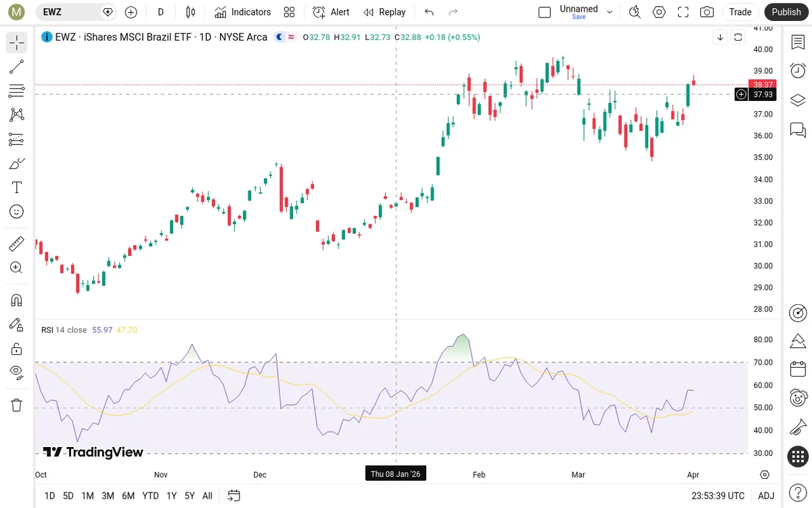Remove objects with trash icon

pos(17,405)
